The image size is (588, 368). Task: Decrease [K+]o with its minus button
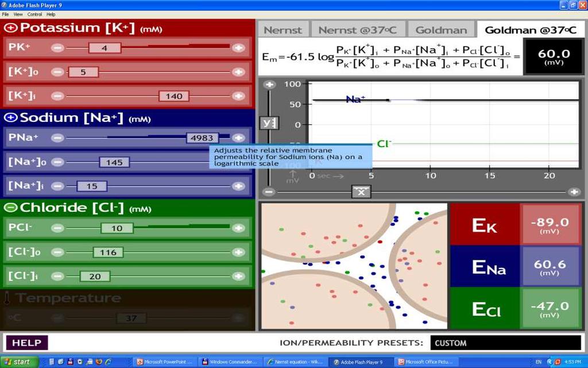point(57,72)
